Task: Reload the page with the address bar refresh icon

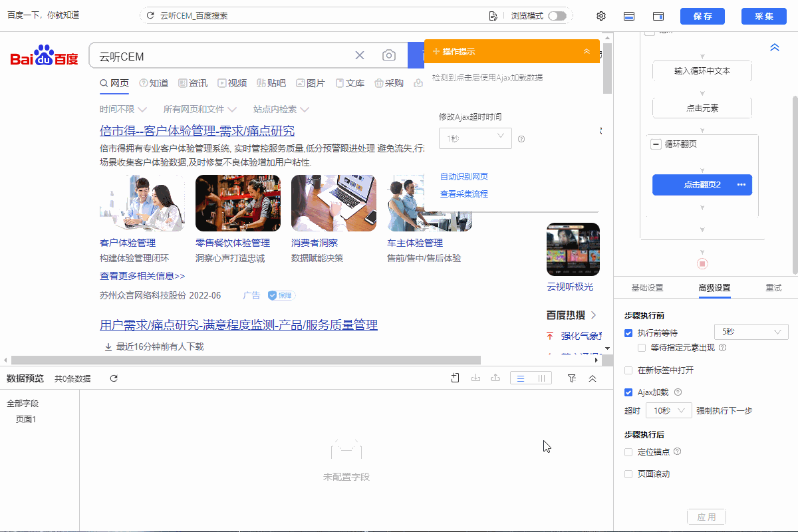Action: coord(151,15)
